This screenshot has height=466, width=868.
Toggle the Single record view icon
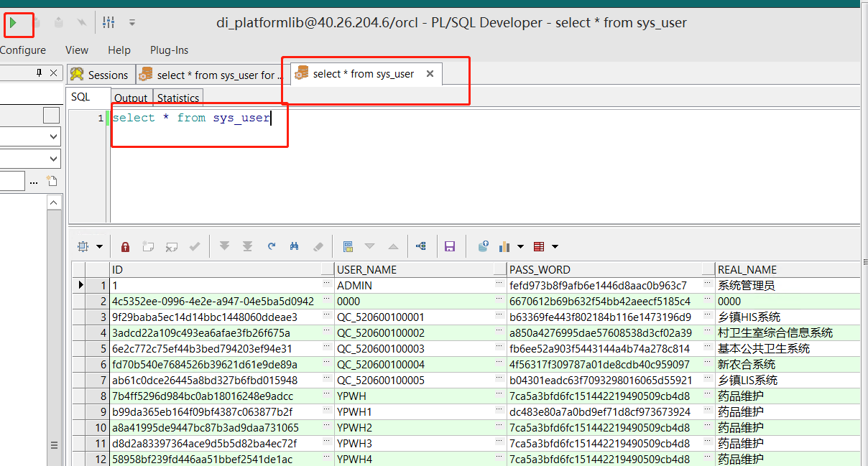pyautogui.click(x=348, y=246)
